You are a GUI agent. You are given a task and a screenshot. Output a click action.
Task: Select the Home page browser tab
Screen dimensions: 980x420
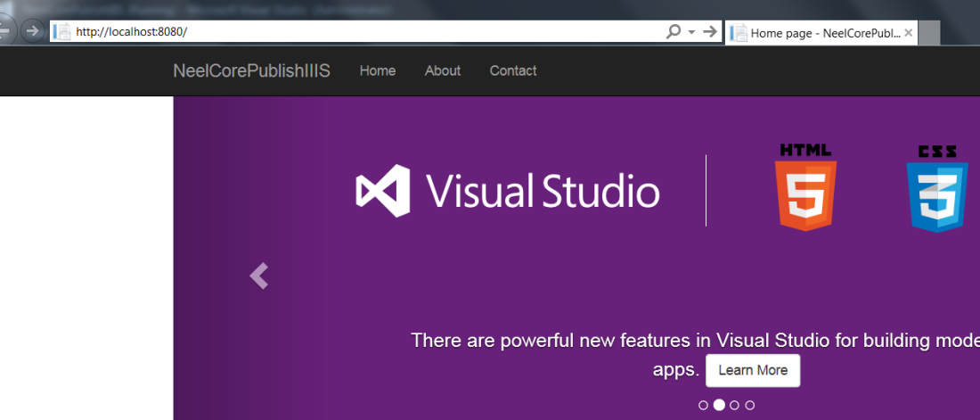point(821,33)
